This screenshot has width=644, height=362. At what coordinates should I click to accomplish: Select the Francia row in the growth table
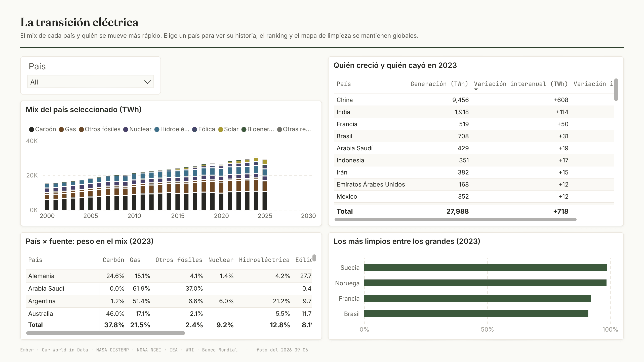474,124
